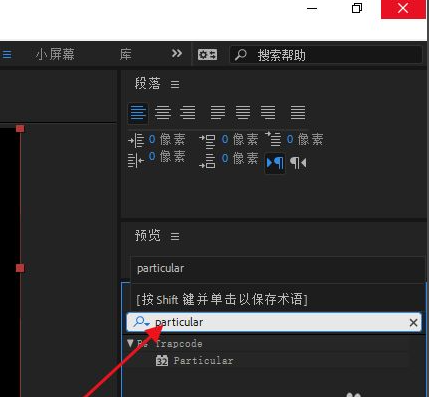Viewport: 429px width, 397px height.
Task: Click the 段落 panel title
Action: 148,84
